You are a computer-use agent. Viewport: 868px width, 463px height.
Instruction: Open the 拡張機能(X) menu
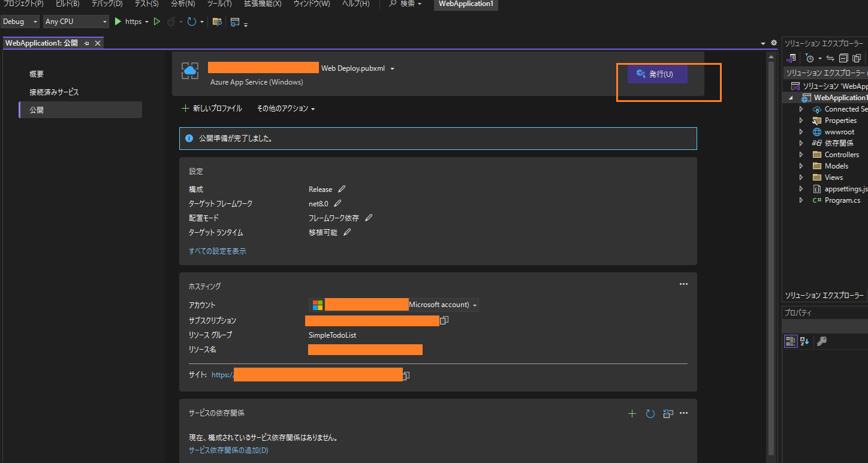click(x=263, y=4)
